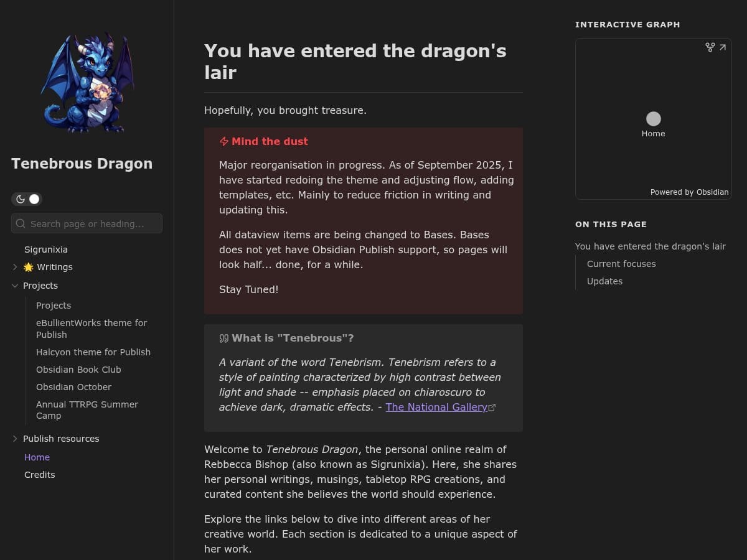Open the Obsidian Book Club page
The image size is (747, 560).
point(78,370)
